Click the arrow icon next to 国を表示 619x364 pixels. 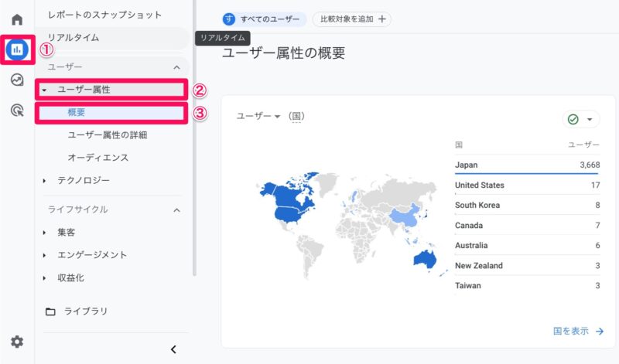point(600,331)
